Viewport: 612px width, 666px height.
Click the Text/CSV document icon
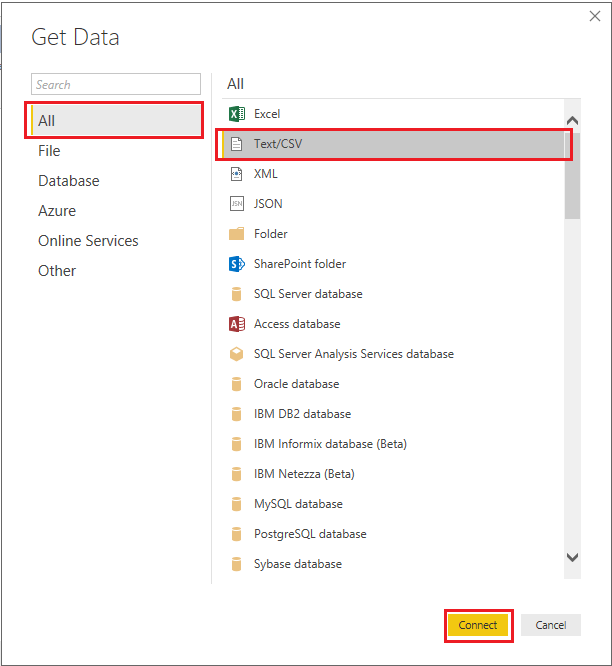pos(237,144)
